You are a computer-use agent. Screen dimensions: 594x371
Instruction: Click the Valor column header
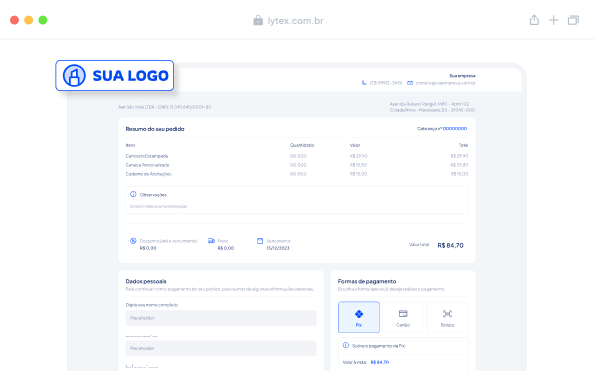click(x=355, y=145)
